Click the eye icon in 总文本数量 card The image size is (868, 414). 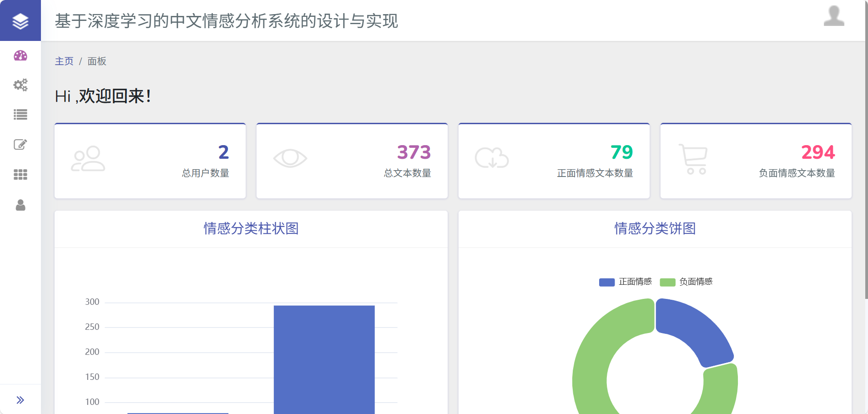click(x=290, y=158)
